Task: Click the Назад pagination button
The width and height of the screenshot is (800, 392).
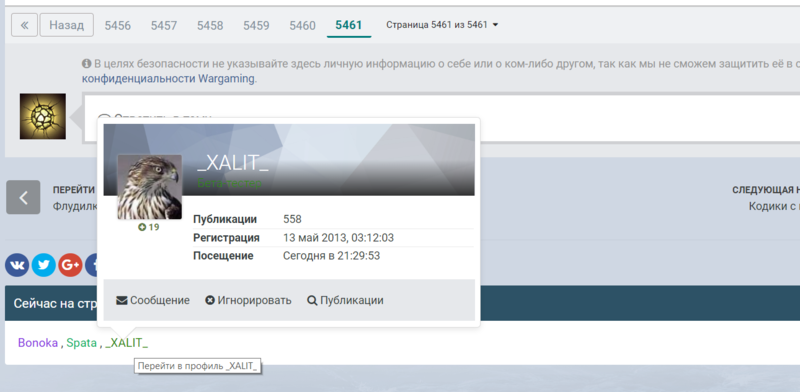Action: click(66, 25)
